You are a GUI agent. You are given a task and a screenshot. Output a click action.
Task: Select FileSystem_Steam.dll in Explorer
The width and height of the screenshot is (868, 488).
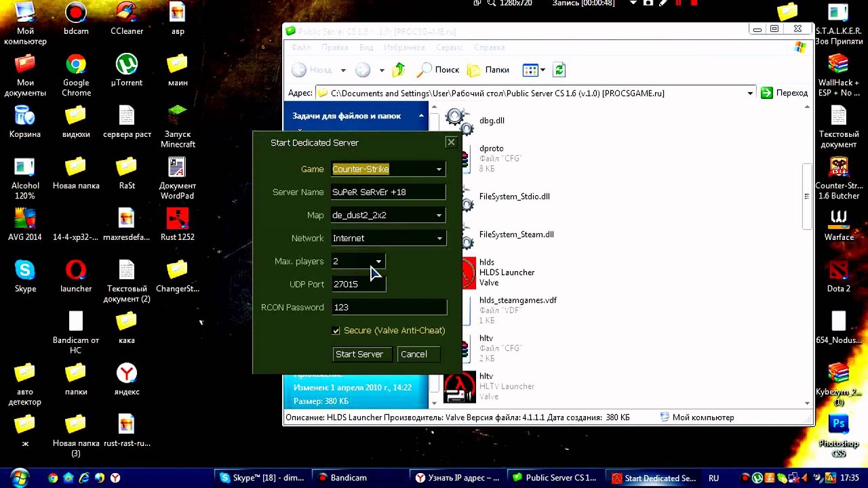click(500, 235)
